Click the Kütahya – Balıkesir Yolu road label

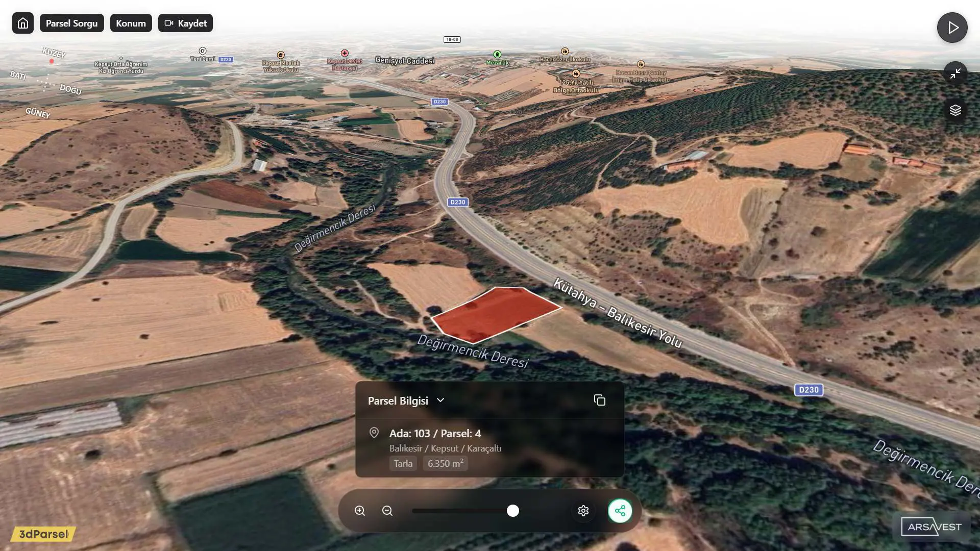pyautogui.click(x=618, y=314)
